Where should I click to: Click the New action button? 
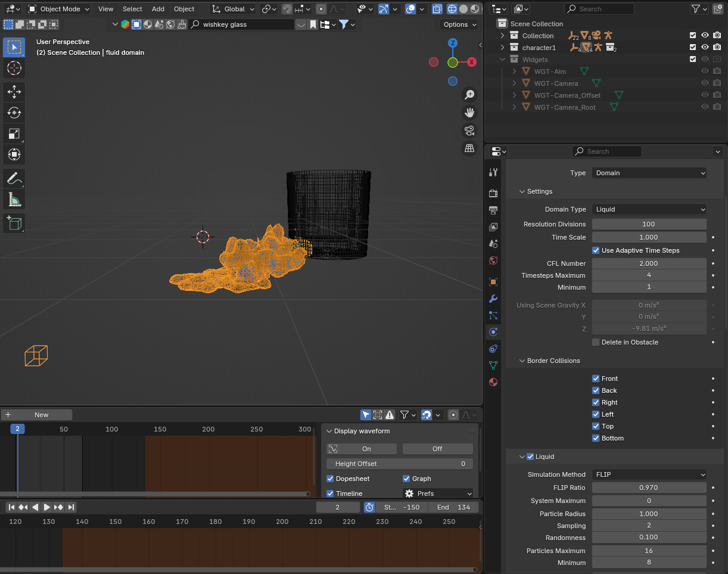[x=36, y=415]
